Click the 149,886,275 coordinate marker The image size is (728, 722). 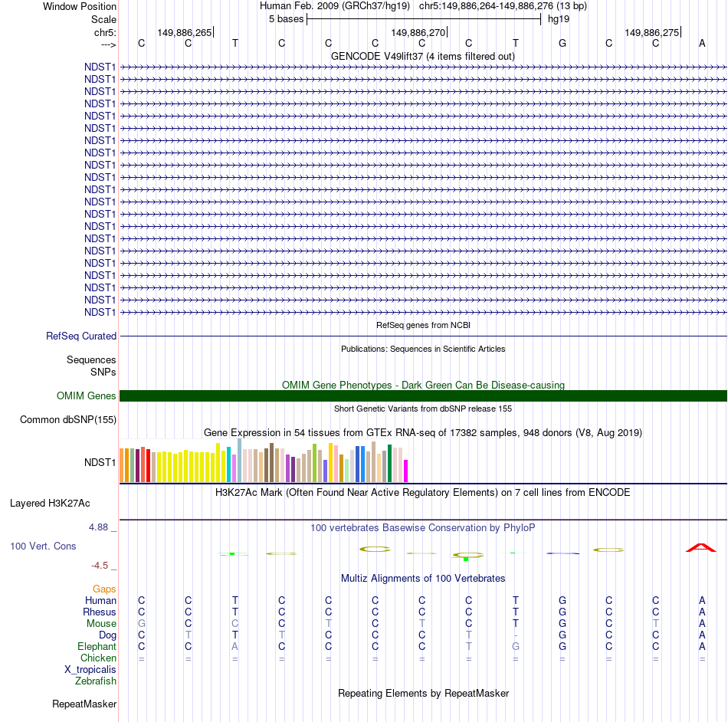coord(652,32)
